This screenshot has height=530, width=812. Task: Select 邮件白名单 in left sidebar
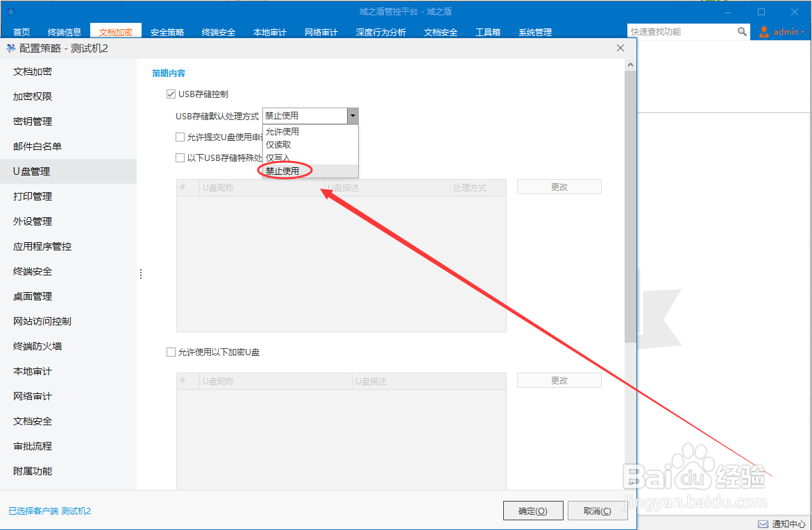[x=68, y=146]
